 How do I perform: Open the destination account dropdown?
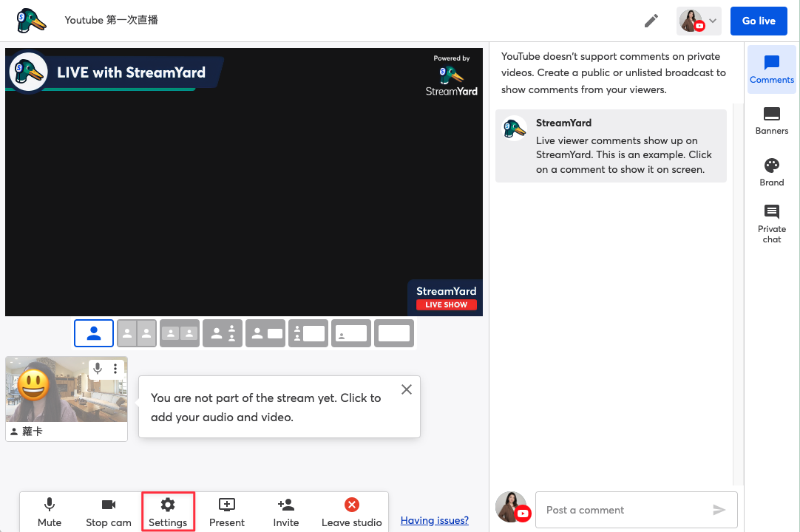point(699,21)
